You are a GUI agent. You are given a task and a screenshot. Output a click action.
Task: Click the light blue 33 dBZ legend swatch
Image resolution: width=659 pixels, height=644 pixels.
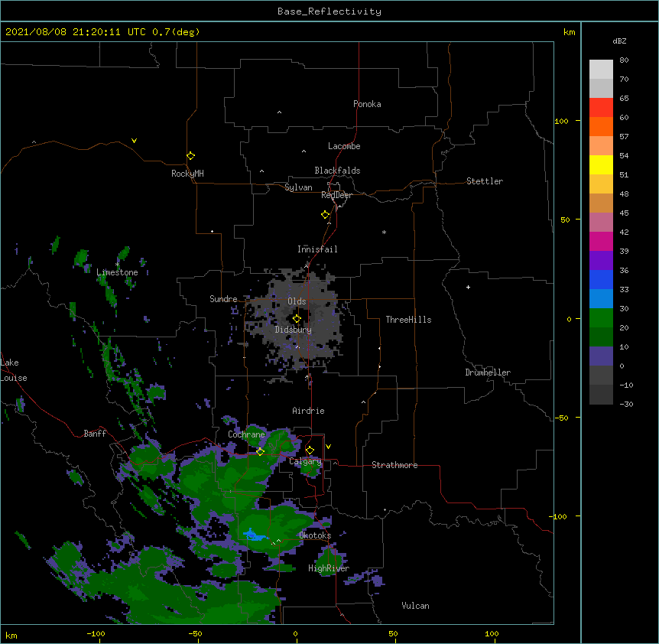[601, 299]
